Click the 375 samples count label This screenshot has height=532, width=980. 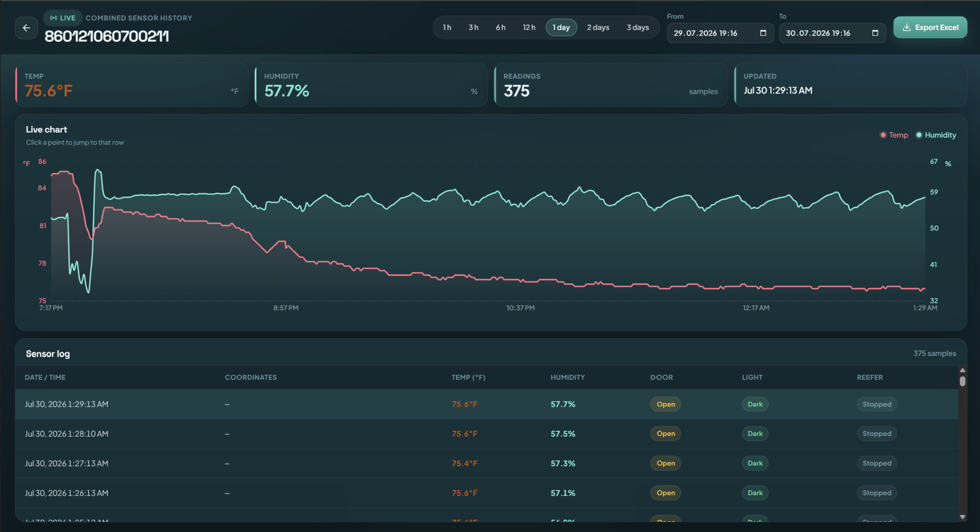click(x=934, y=354)
